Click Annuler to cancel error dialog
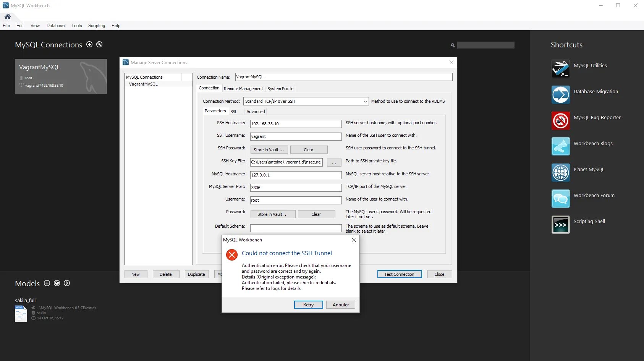 click(341, 305)
